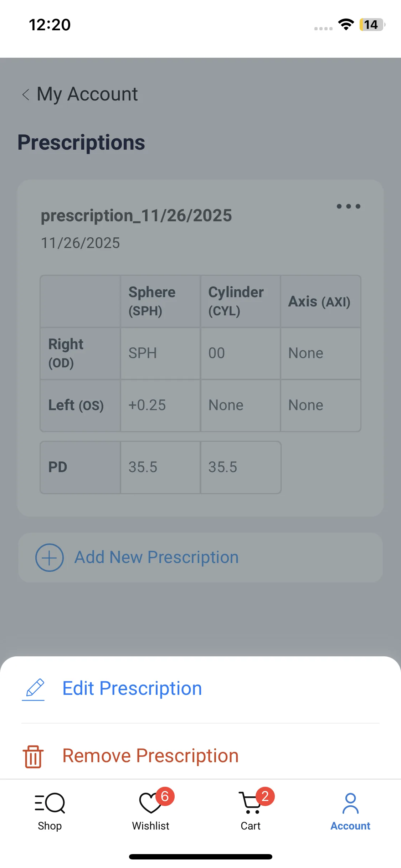Tap the prescription_11/26/2025 title

[x=136, y=216]
